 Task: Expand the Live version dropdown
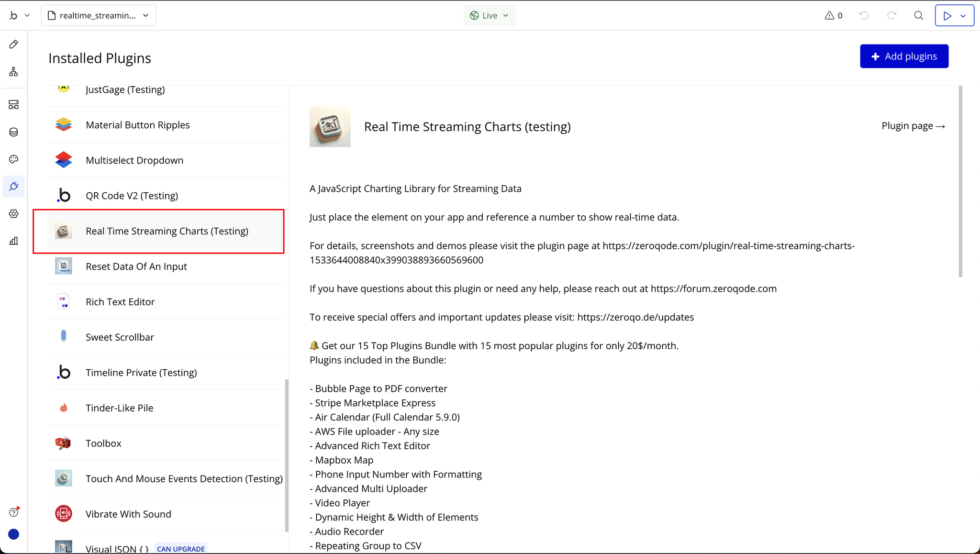point(490,15)
